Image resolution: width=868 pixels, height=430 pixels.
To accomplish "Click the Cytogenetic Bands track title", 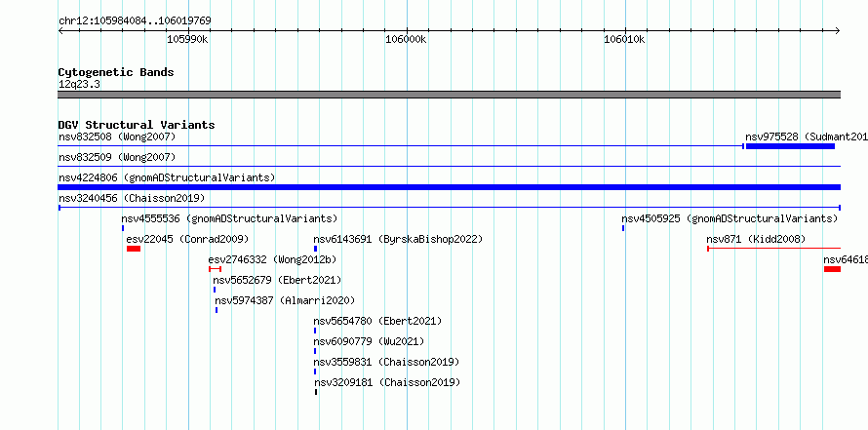I will (x=116, y=72).
